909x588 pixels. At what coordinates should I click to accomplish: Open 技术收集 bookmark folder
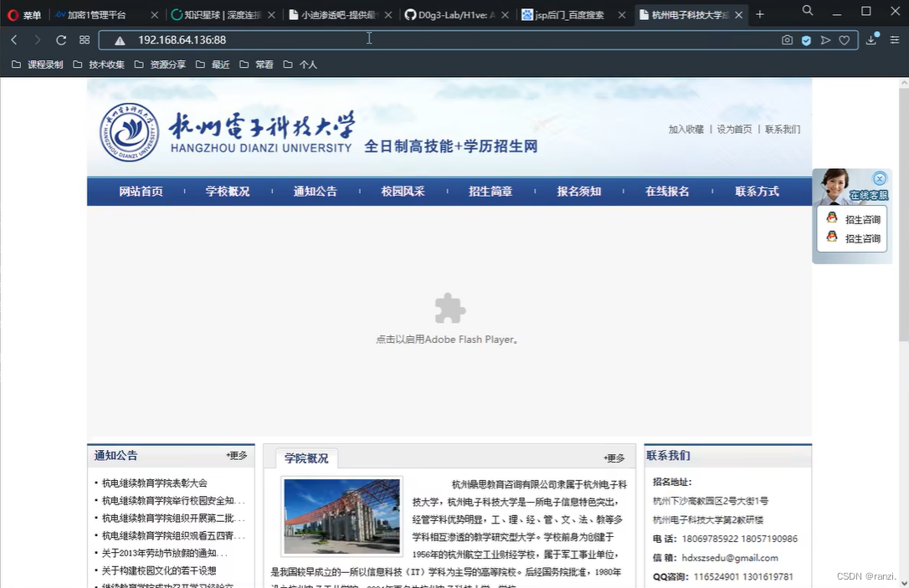coord(99,64)
